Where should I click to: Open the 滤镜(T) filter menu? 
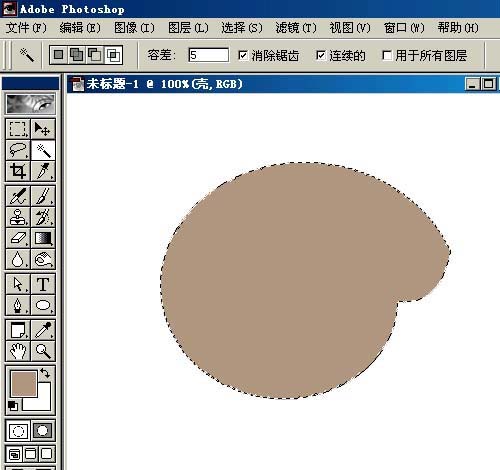(x=296, y=28)
